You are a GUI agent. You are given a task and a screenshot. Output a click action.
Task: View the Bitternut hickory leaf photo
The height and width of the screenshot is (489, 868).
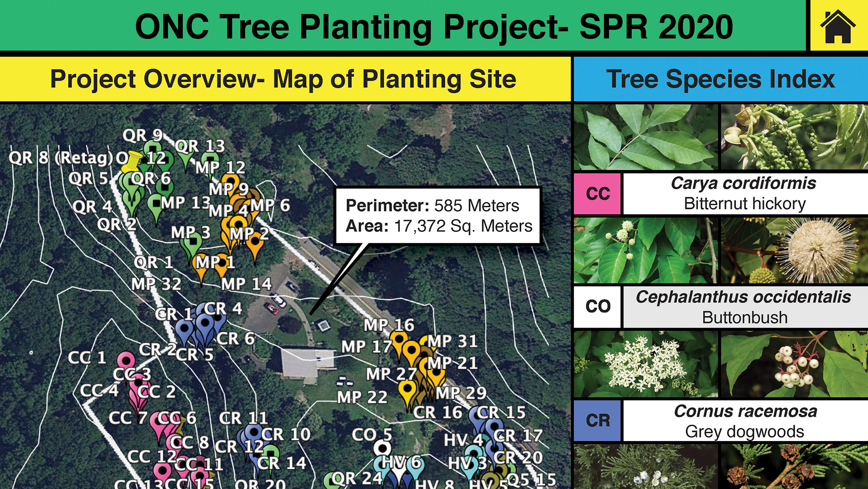[646, 137]
